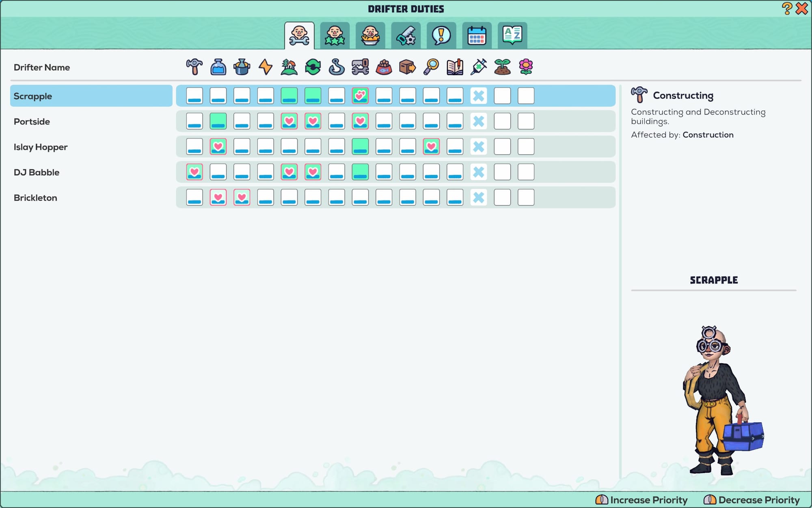Click Brickleton's disabled syringe duty X box
This screenshot has width=812, height=508.
point(479,198)
